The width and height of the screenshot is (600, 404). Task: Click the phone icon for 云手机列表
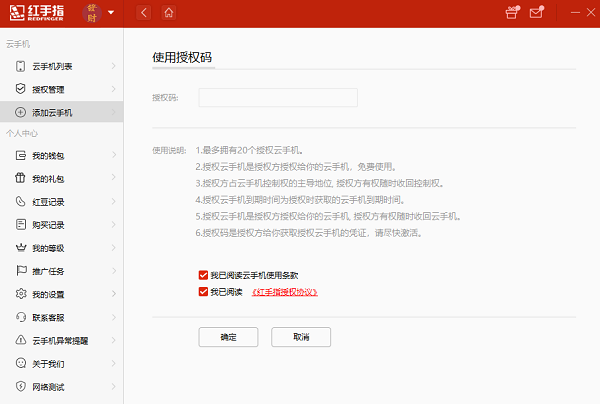click(x=20, y=66)
